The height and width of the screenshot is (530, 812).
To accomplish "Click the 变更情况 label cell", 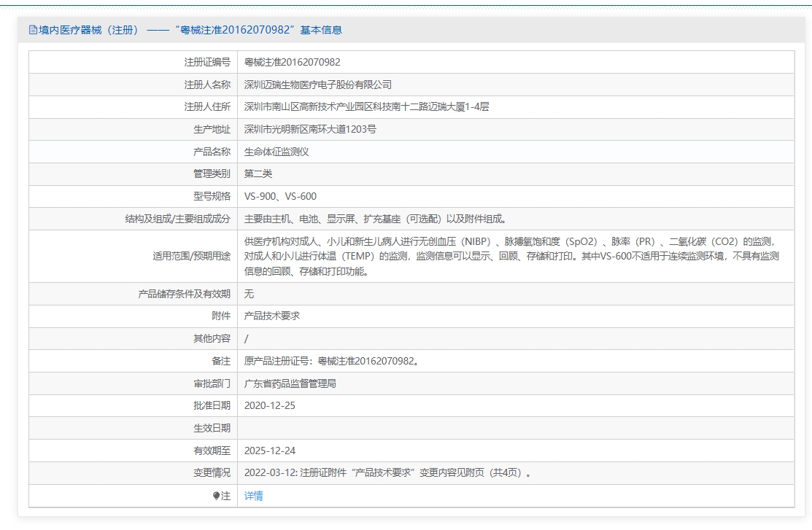I will click(133, 473).
